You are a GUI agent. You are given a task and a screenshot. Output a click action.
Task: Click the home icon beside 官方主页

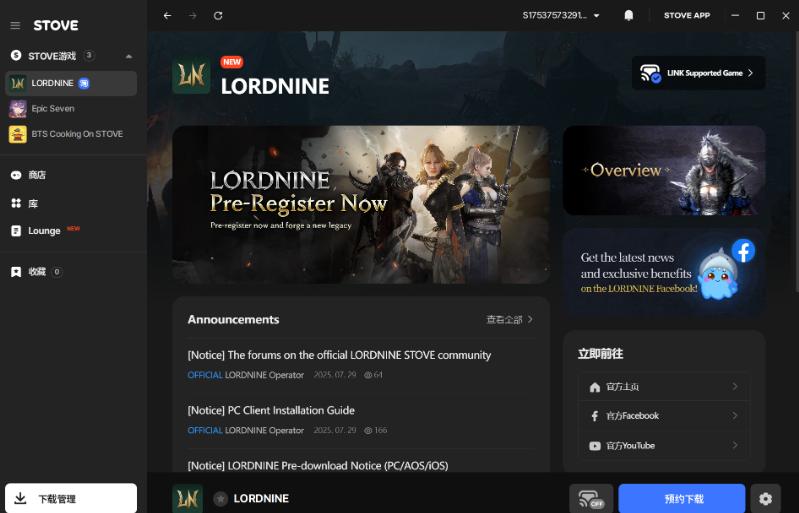tap(595, 387)
